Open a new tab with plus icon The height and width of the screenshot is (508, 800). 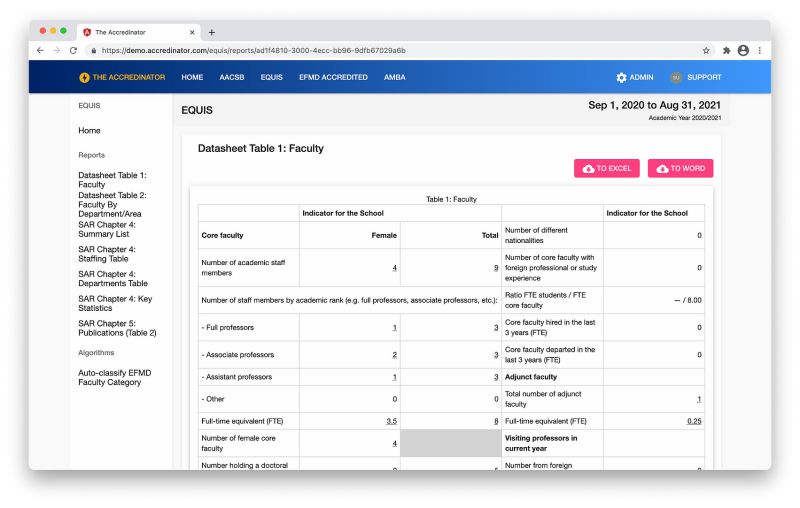212,33
